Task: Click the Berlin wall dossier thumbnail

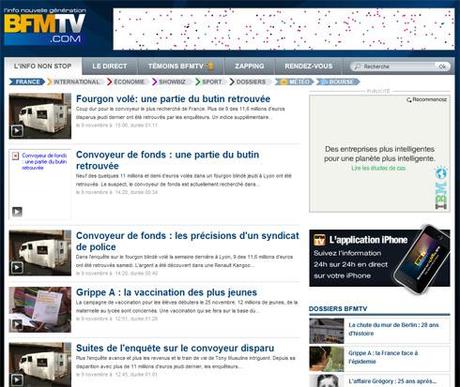Action: point(326,331)
